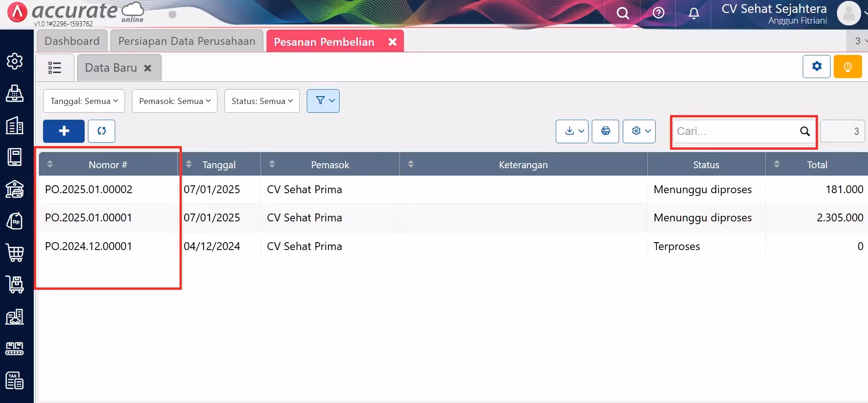The width and height of the screenshot is (868, 403).
Task: Switch to the Dashboard tab
Action: coord(72,41)
